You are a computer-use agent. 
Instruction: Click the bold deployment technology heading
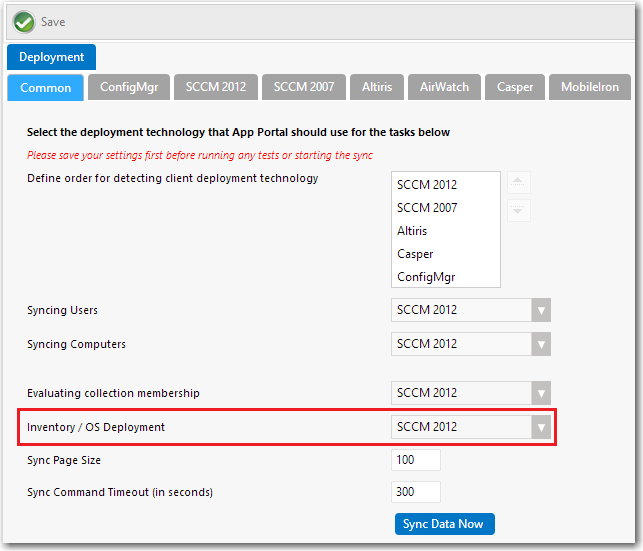tap(238, 132)
